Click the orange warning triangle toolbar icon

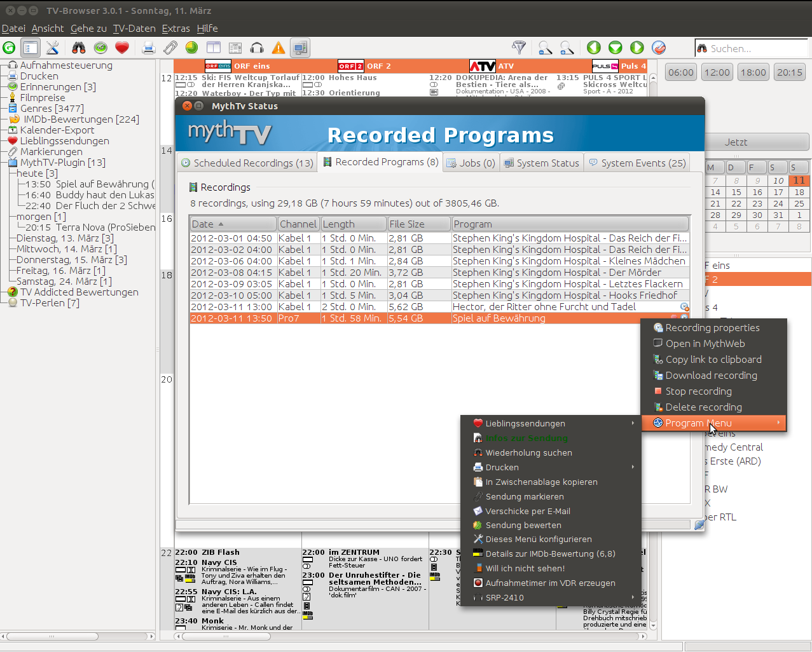279,48
